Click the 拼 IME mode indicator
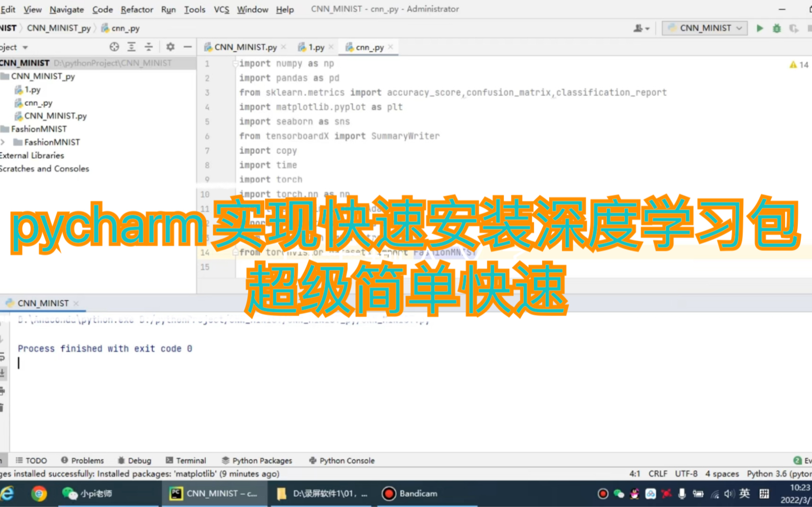 tap(764, 493)
